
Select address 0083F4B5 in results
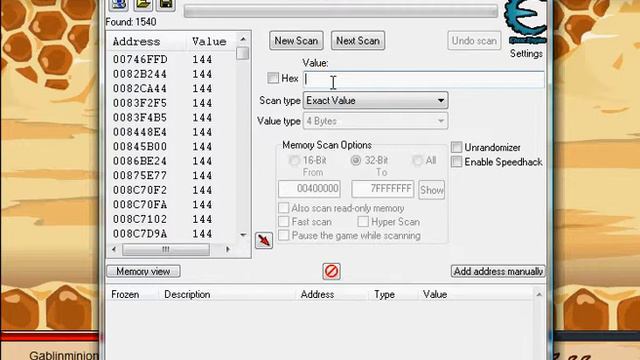click(140, 118)
